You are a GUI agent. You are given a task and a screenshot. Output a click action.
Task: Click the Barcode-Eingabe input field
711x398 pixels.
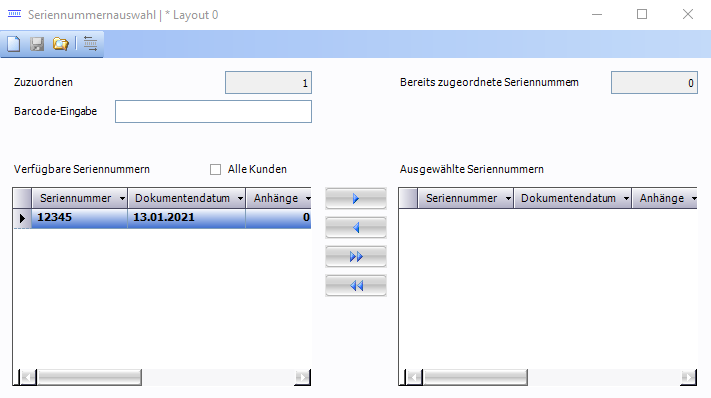213,112
